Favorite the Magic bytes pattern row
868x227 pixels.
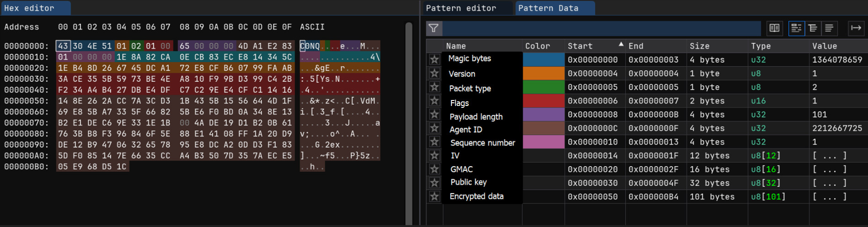coord(434,59)
